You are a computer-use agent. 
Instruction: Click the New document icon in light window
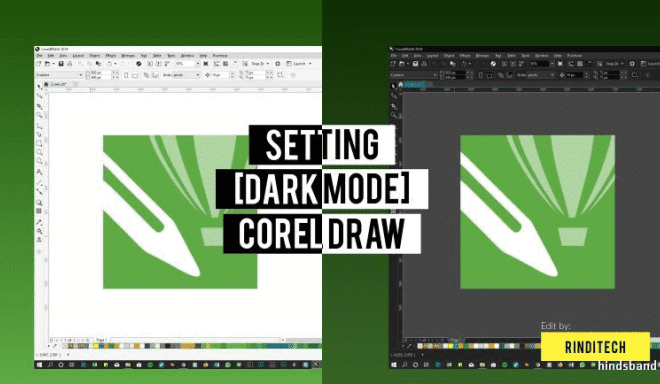click(39, 64)
